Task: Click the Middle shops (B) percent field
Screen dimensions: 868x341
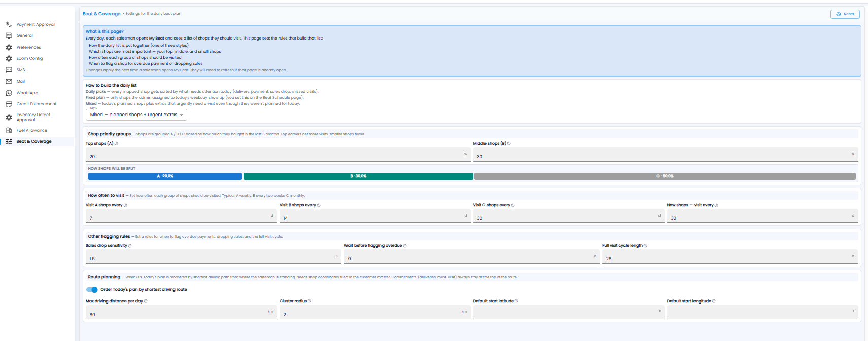Action: 666,155
